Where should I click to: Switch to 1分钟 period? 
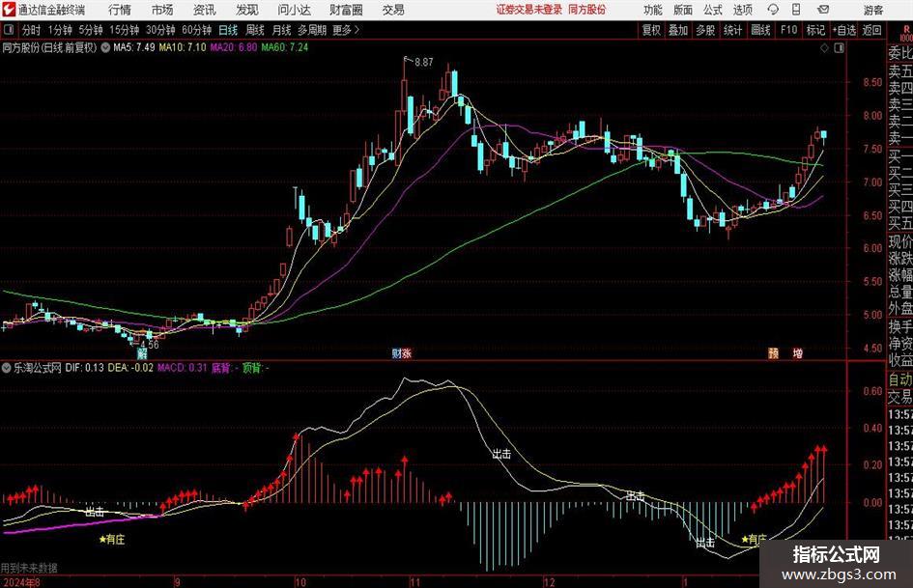60,30
